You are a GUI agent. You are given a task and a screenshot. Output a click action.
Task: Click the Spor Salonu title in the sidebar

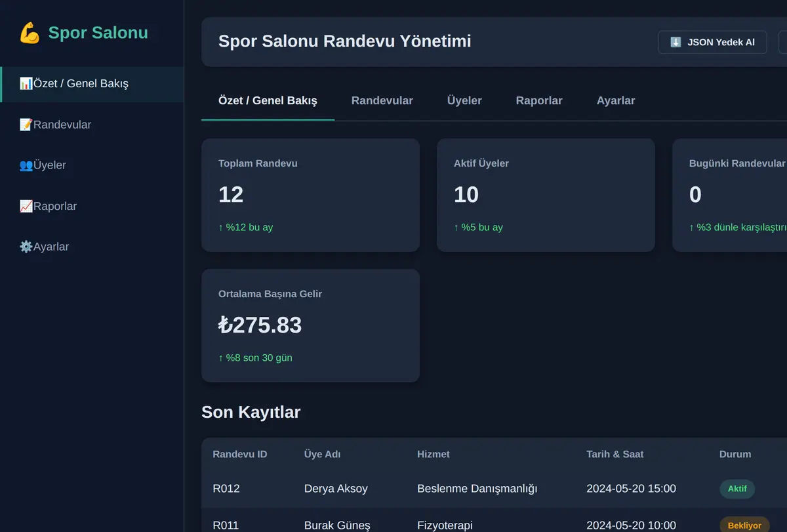point(98,33)
